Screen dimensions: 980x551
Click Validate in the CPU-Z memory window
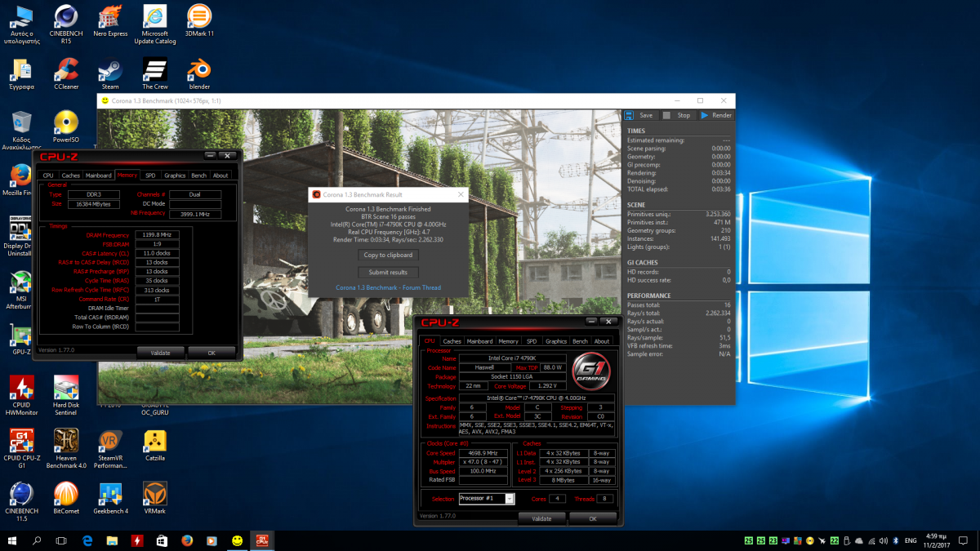(161, 353)
